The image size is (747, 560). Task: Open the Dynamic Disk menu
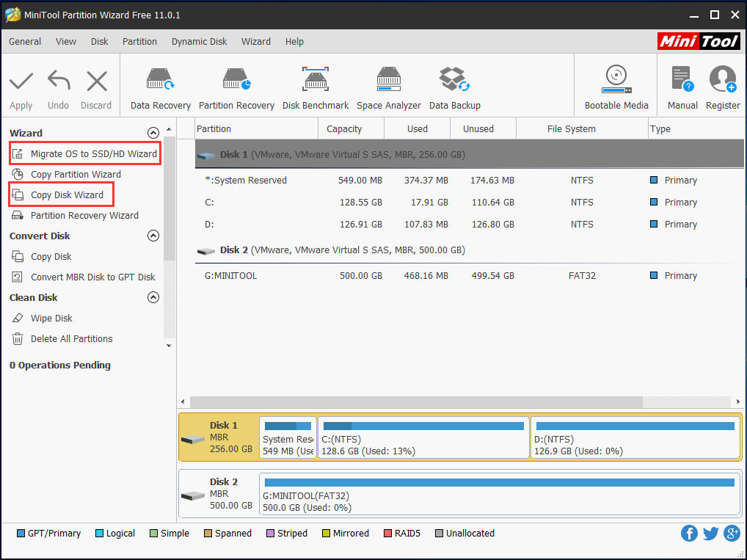point(199,41)
